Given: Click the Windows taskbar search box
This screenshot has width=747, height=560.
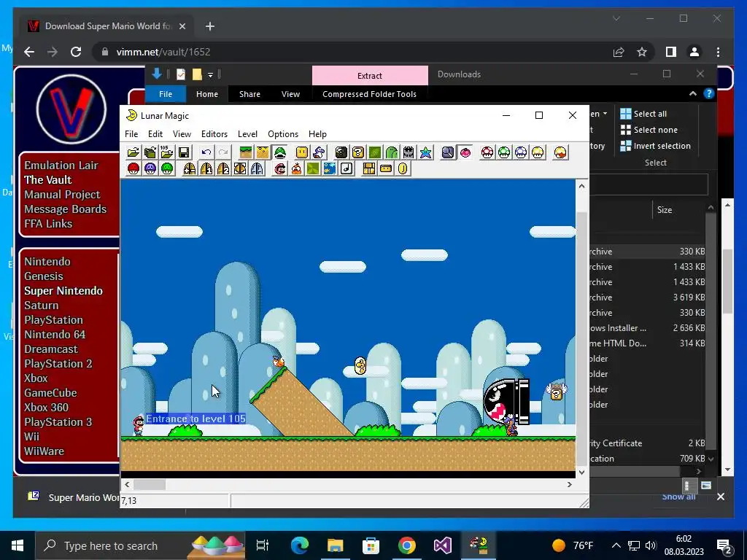Looking at the screenshot, I should coord(140,545).
